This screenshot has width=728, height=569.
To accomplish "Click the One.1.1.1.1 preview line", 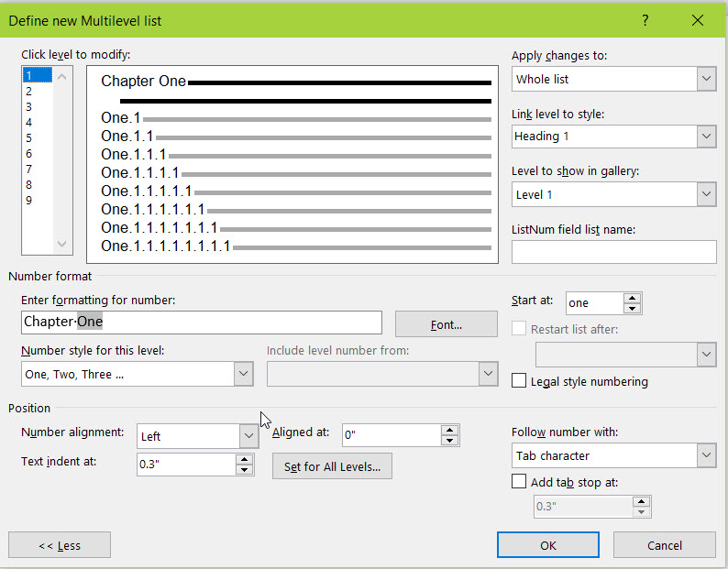I will 296,173.
